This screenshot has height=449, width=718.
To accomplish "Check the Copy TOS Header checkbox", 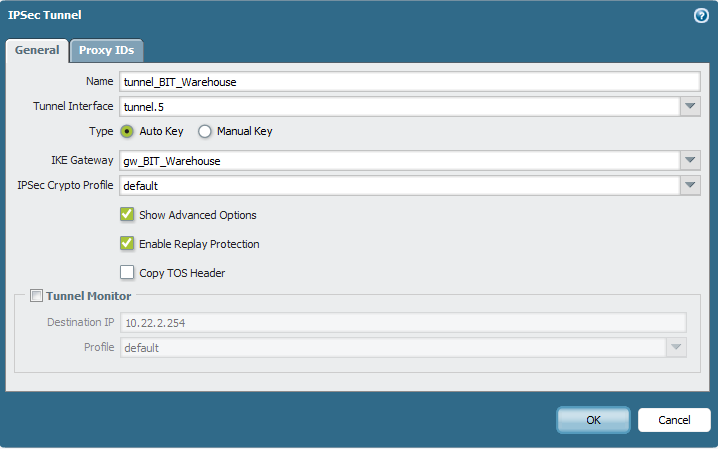I will point(127,272).
